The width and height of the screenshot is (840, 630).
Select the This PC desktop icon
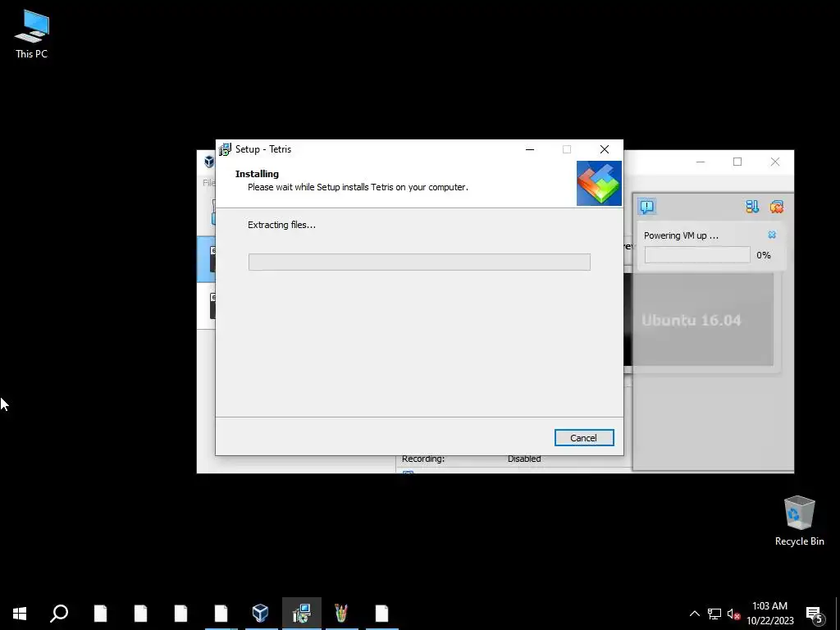pos(32,34)
